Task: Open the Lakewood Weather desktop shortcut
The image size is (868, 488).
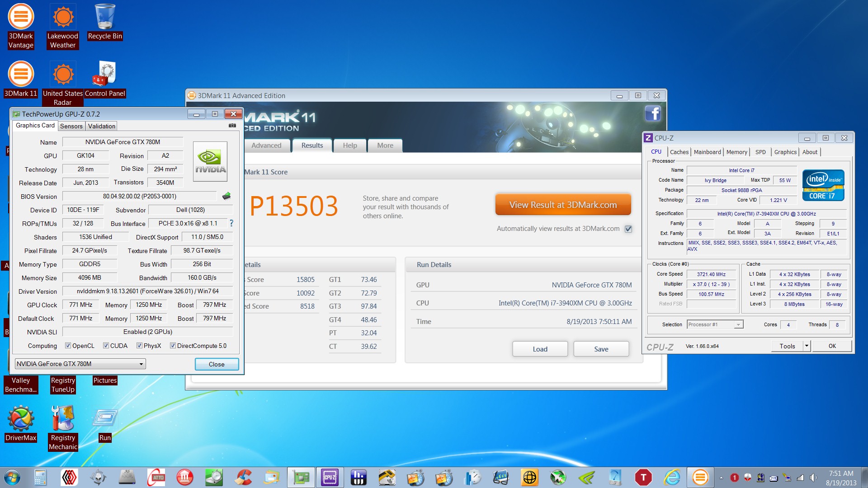Action: tap(63, 26)
